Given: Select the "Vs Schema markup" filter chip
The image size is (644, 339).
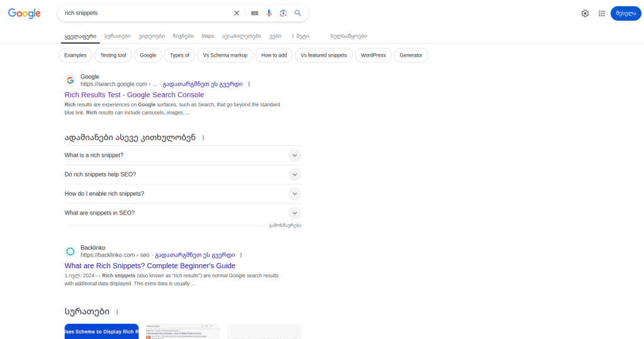Looking at the screenshot, I should (x=225, y=55).
